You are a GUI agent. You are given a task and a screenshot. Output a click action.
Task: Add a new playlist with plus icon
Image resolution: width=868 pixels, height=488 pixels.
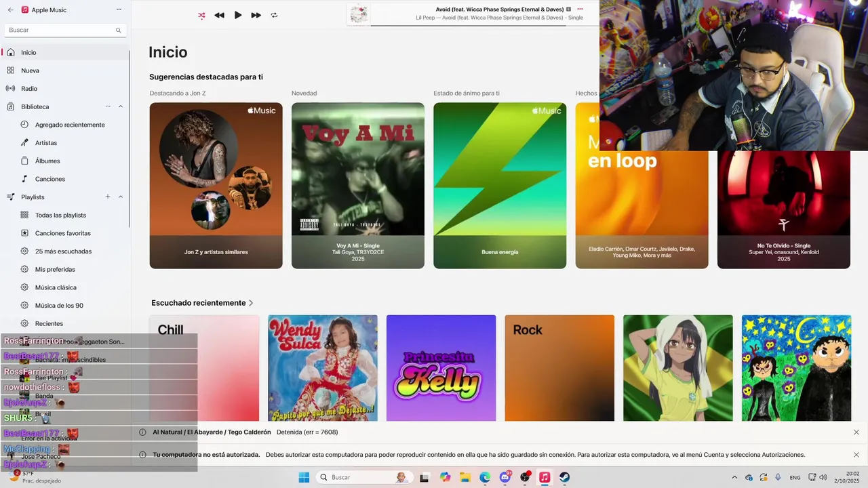point(108,197)
